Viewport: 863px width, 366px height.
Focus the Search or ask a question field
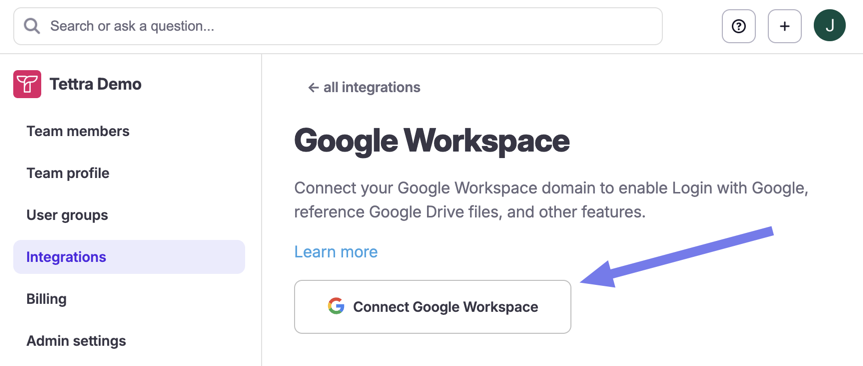point(338,26)
